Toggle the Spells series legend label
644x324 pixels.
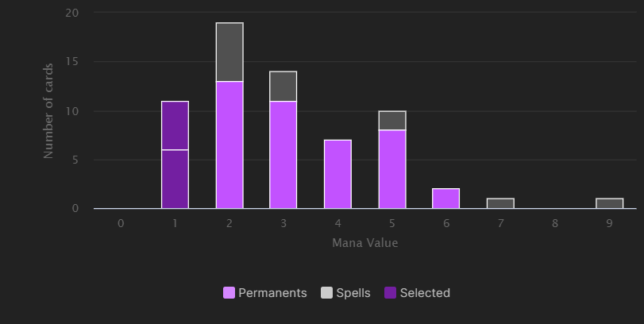[353, 293]
